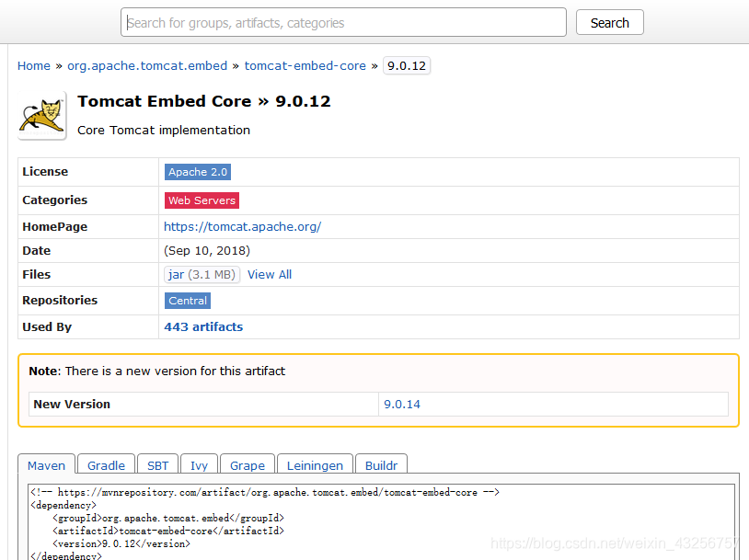Switch to the Ivy tab
Screen dimensions: 749x560
[x=199, y=465]
